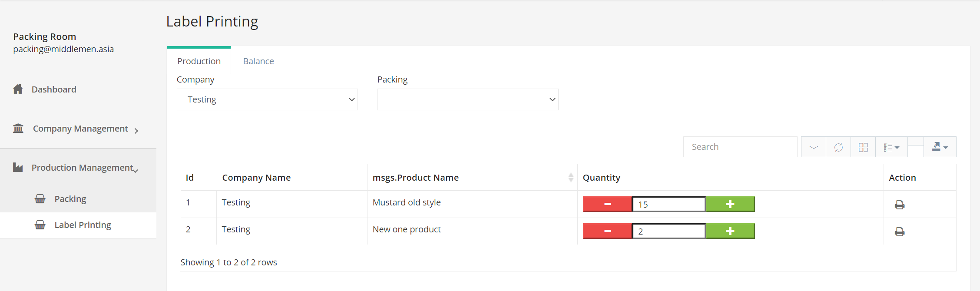The height and width of the screenshot is (291, 980).
Task: Open the columns visibility dropdown
Action: click(891, 147)
